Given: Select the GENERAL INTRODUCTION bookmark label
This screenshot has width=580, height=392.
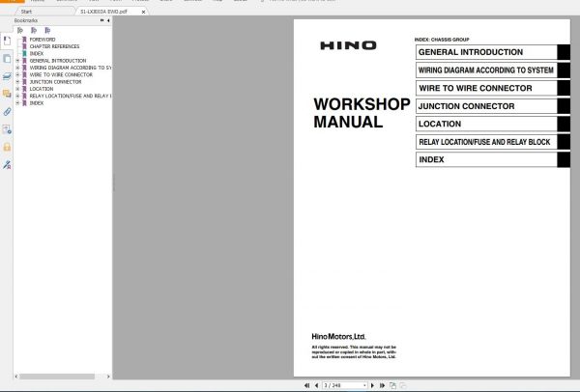Looking at the screenshot, I should [x=58, y=61].
